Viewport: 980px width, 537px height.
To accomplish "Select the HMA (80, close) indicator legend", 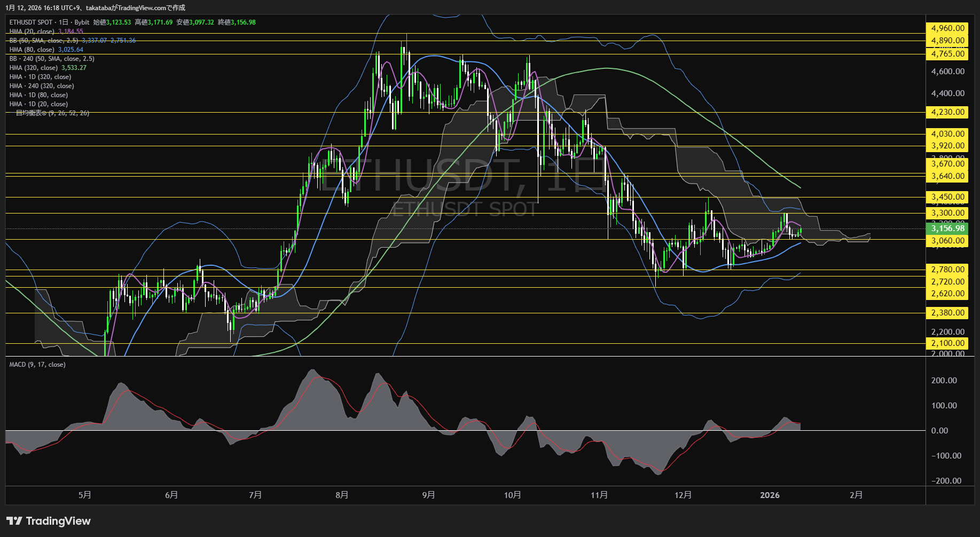I will 32,50.
